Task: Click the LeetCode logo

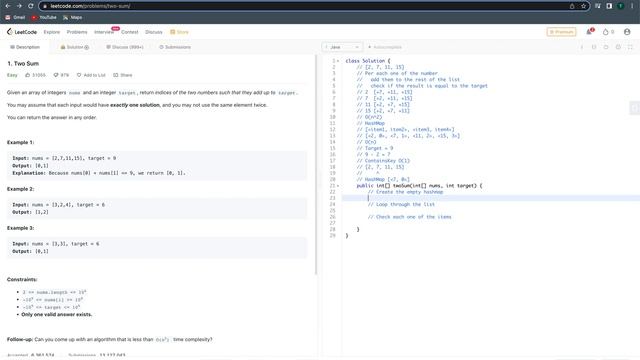Action: coord(22,32)
